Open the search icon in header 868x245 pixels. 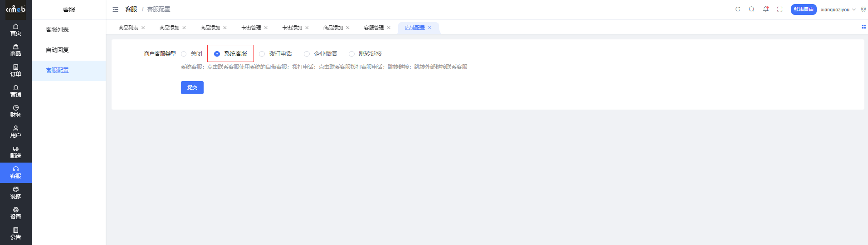tap(751, 9)
